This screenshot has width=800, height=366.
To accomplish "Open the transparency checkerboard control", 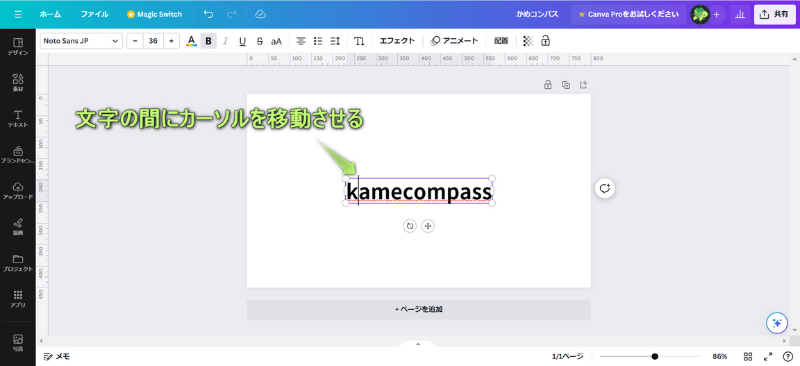I will pos(528,41).
